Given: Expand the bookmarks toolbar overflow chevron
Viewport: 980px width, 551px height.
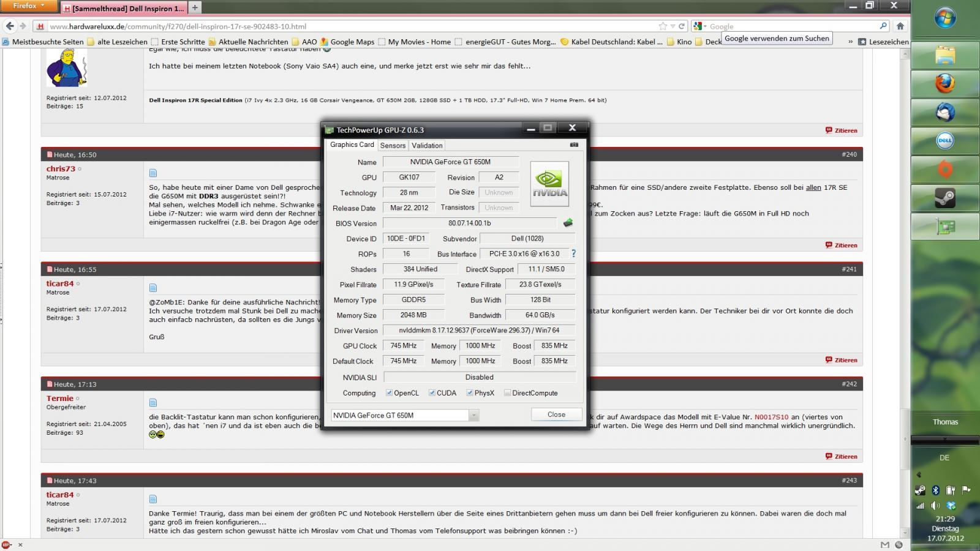Looking at the screenshot, I should coord(850,42).
